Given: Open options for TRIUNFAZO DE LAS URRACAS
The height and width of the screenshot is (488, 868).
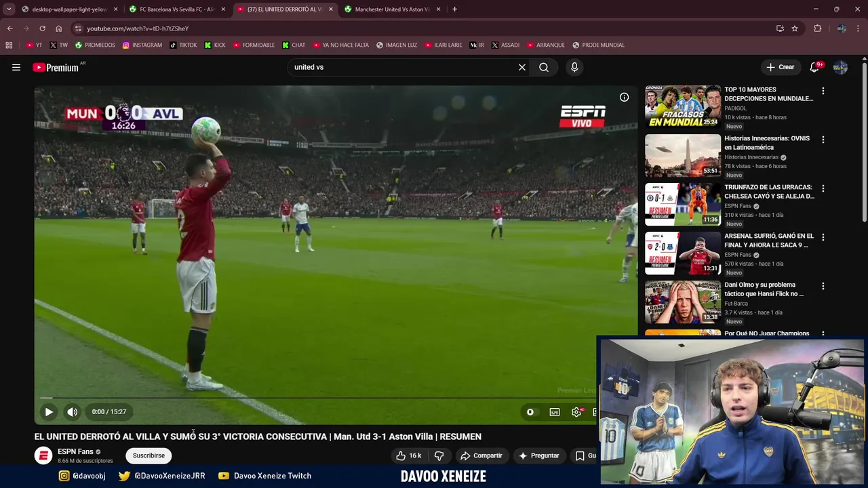Looking at the screenshot, I should tap(823, 188).
